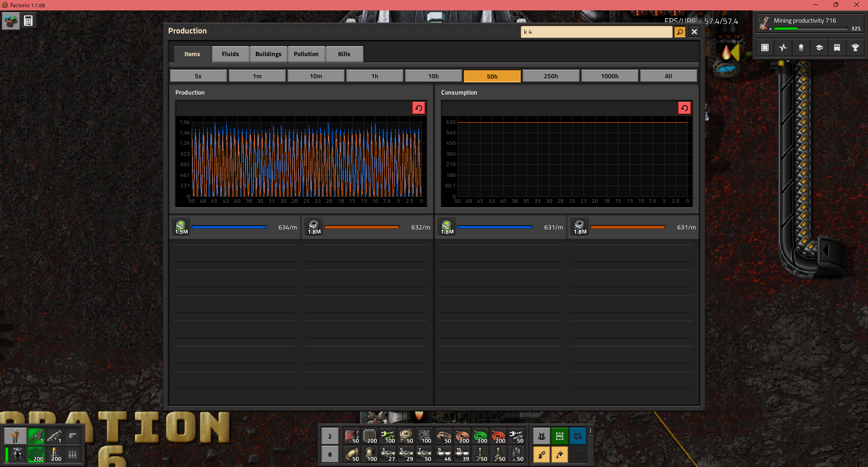
Task: Click the calculator icon at top left
Action: click(x=28, y=21)
